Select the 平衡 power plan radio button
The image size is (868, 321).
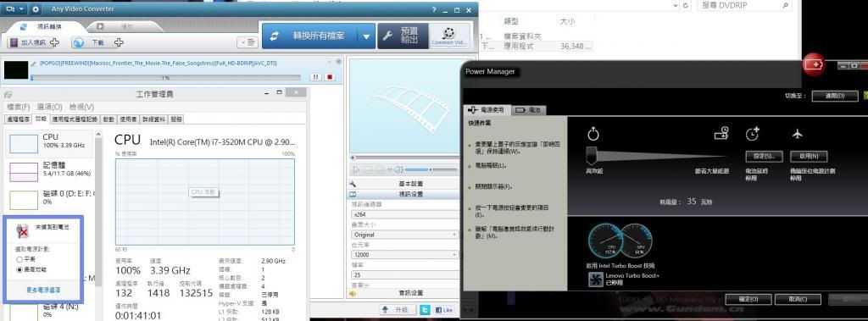pos(20,259)
